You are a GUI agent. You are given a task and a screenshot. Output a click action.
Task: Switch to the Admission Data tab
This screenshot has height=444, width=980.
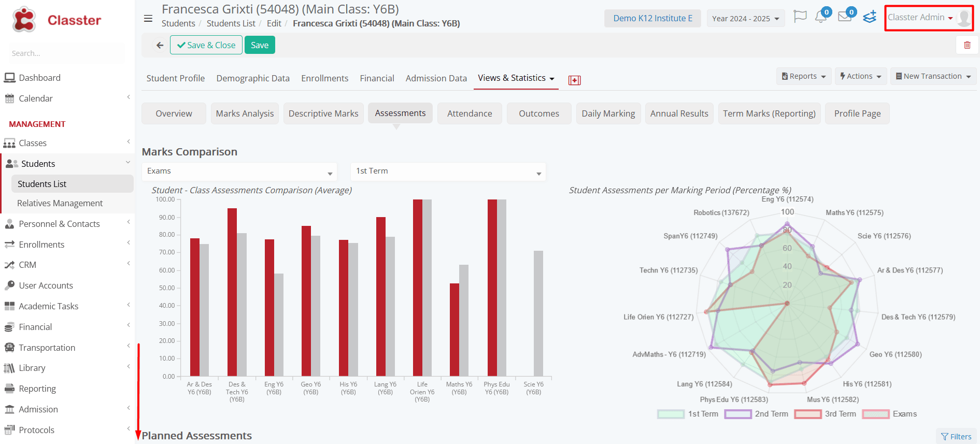point(436,78)
